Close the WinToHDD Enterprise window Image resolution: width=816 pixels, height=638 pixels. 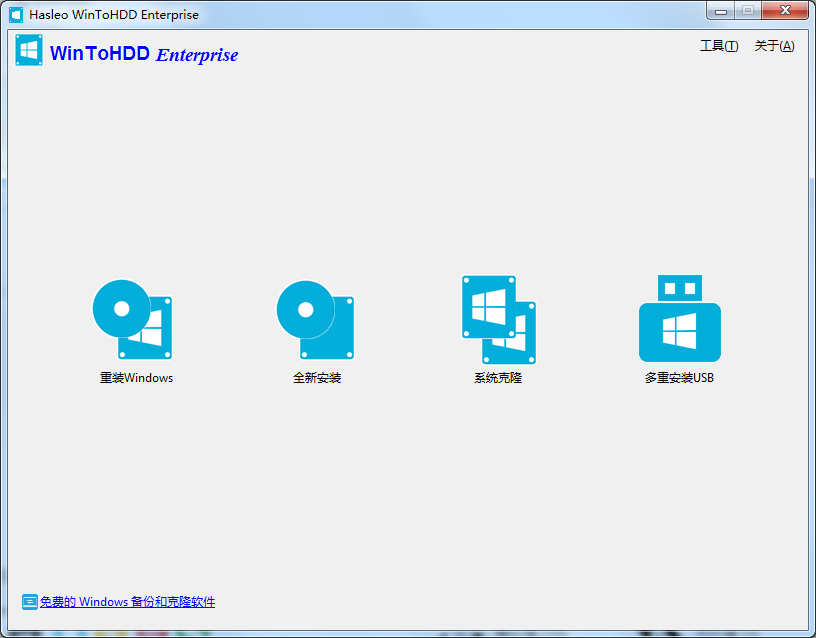(783, 11)
